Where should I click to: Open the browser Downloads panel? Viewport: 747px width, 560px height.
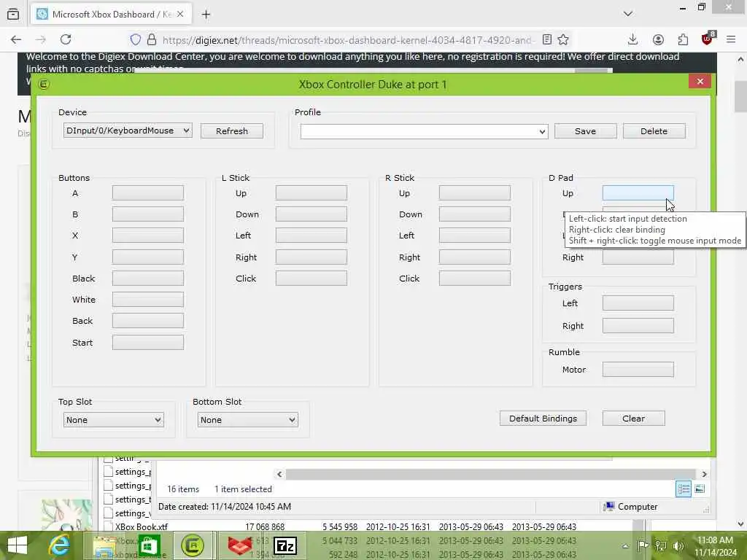click(632, 39)
